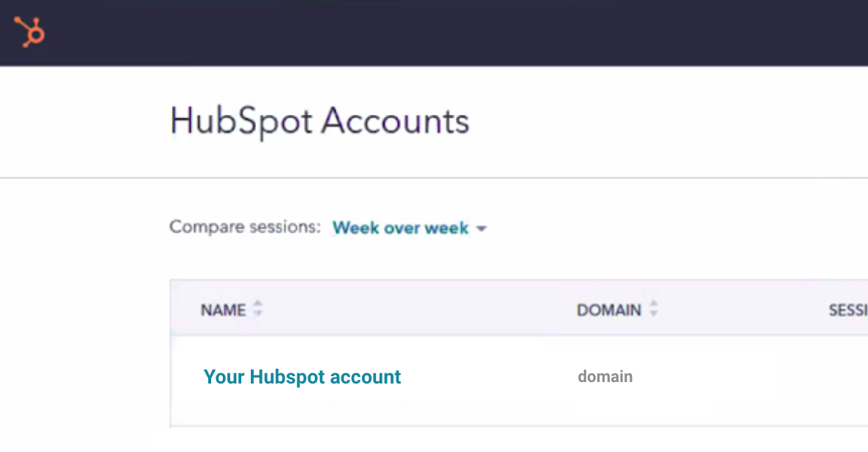
Task: Click the HubSpot Accounts heading
Action: pos(319,121)
